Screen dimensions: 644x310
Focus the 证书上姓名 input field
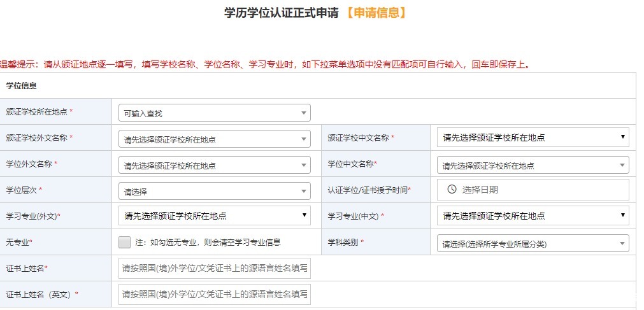pos(215,268)
